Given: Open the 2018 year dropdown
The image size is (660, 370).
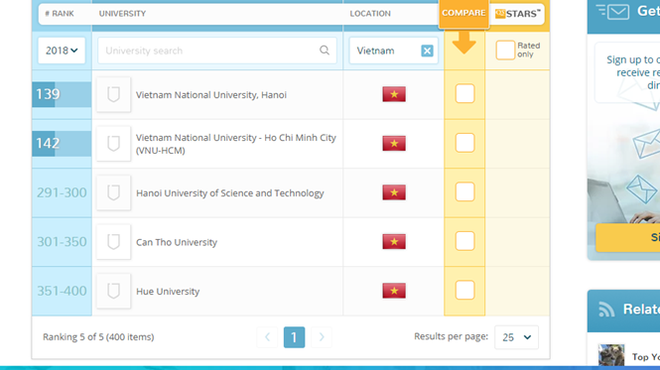Looking at the screenshot, I should (x=61, y=51).
